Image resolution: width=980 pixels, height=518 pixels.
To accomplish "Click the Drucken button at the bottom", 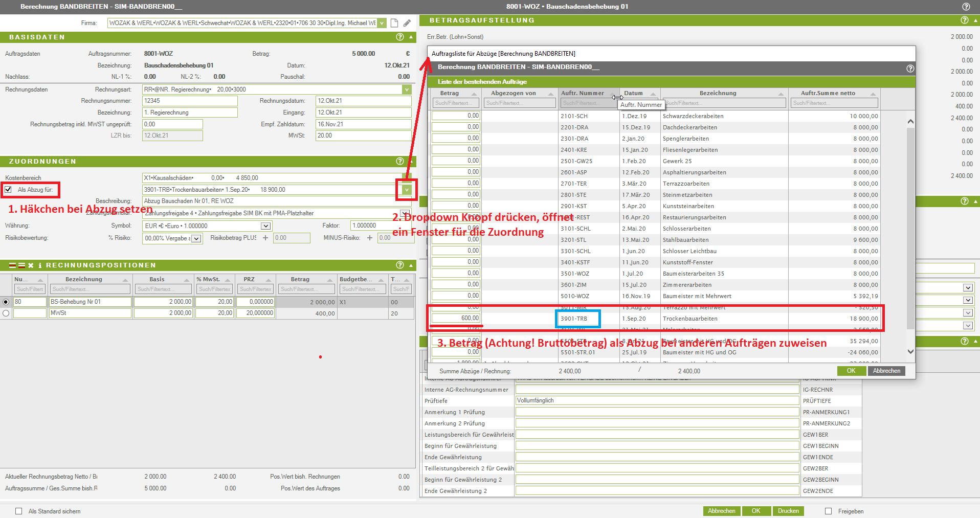I will (x=788, y=511).
